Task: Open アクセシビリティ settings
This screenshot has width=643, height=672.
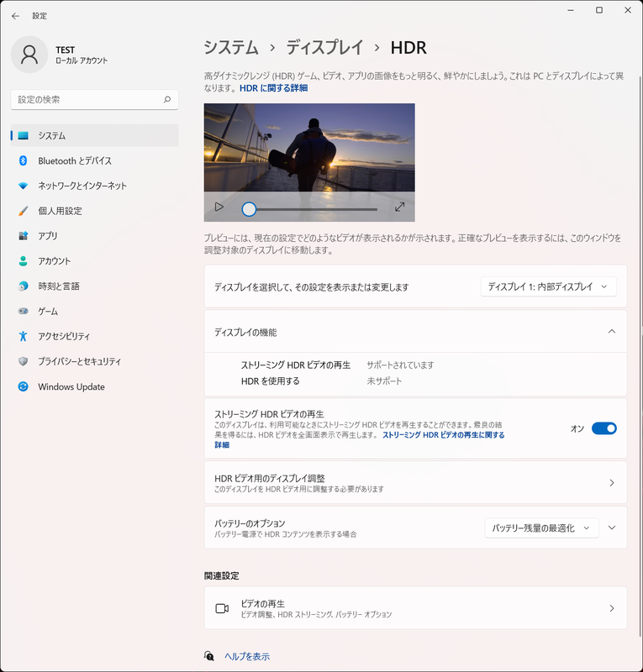Action: (94, 336)
